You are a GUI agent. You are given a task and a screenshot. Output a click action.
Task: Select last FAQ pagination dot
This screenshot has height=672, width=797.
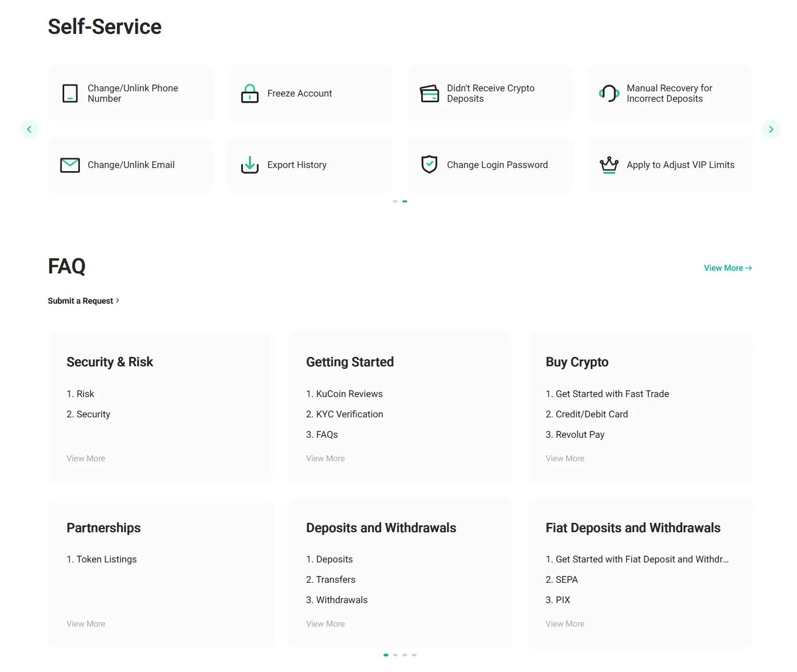(x=414, y=655)
